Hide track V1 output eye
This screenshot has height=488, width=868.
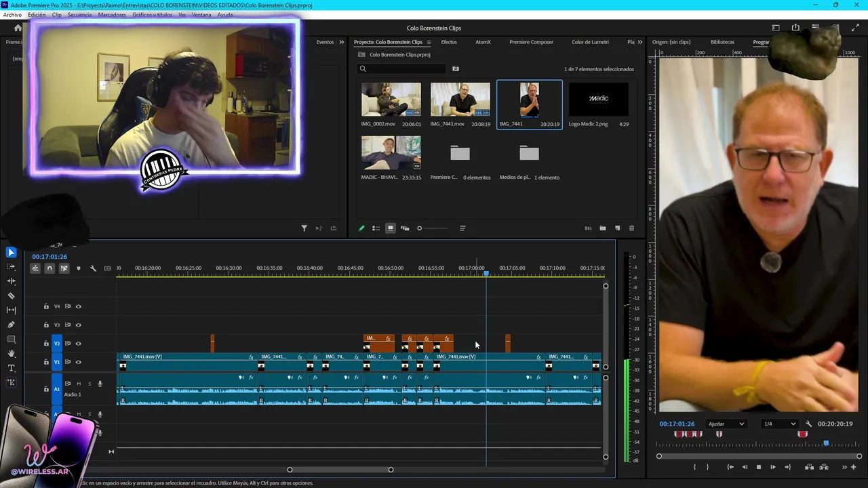78,362
